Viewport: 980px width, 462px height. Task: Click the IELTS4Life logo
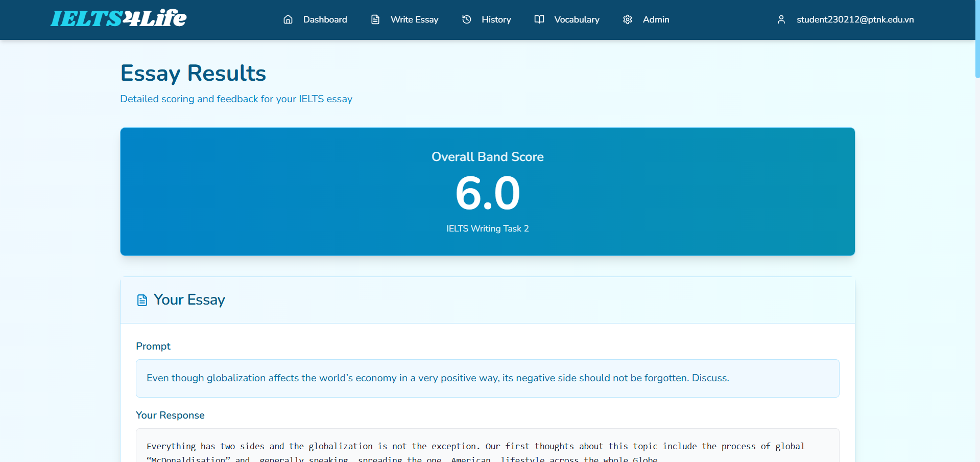[118, 19]
